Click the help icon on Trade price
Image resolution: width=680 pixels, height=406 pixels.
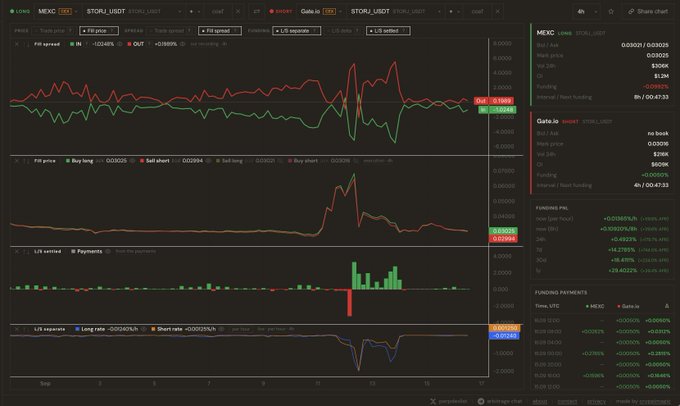coord(70,31)
